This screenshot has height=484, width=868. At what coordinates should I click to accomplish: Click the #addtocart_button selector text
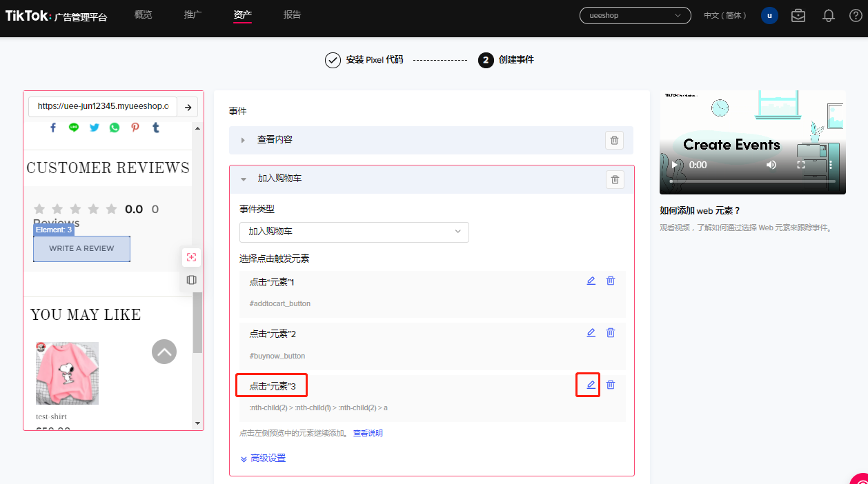coord(280,303)
